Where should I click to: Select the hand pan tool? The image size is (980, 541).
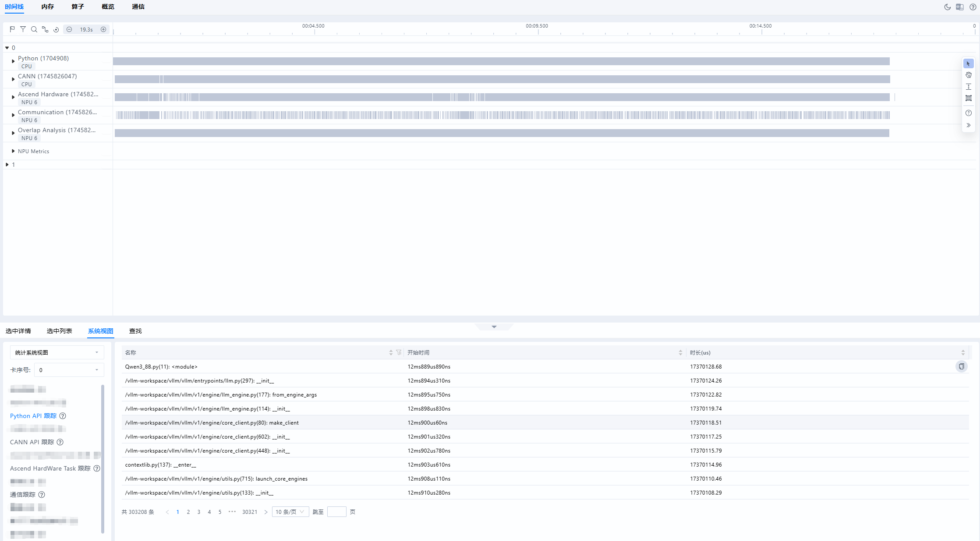point(969,75)
